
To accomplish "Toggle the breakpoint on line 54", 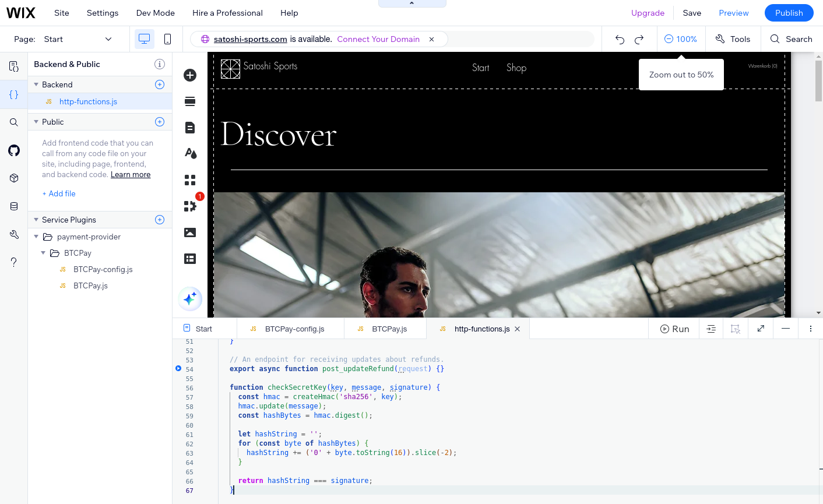I will click(178, 368).
